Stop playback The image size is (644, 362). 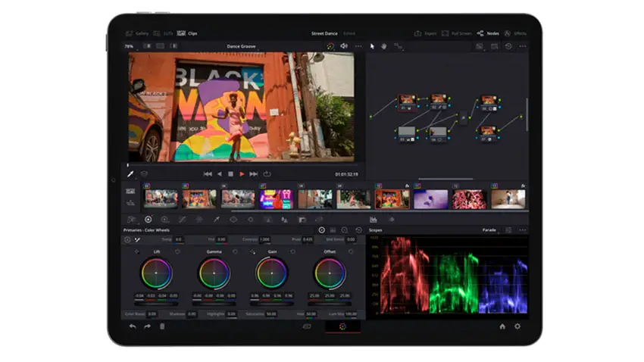231,174
